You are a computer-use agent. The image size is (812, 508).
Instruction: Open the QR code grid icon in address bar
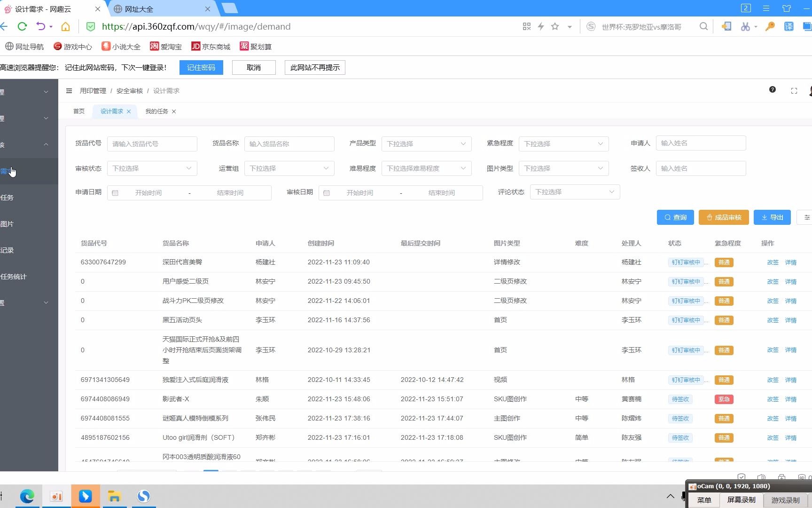click(527, 26)
